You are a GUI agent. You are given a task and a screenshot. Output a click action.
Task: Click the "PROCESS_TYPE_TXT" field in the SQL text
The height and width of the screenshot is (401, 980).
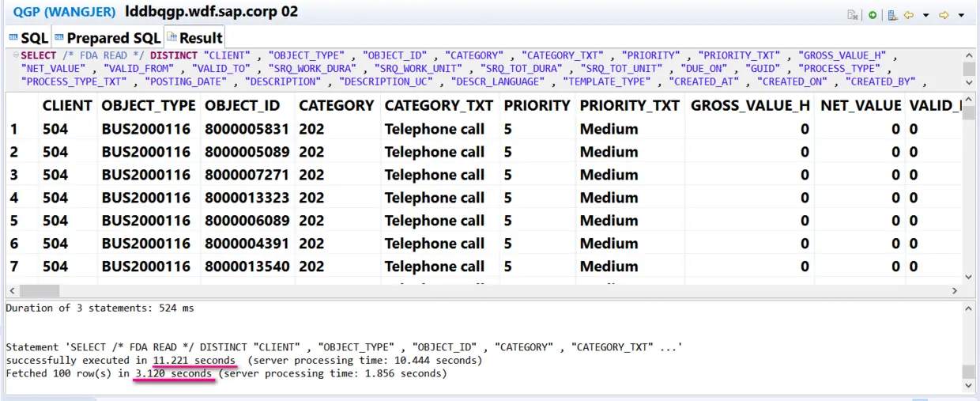[x=73, y=81]
